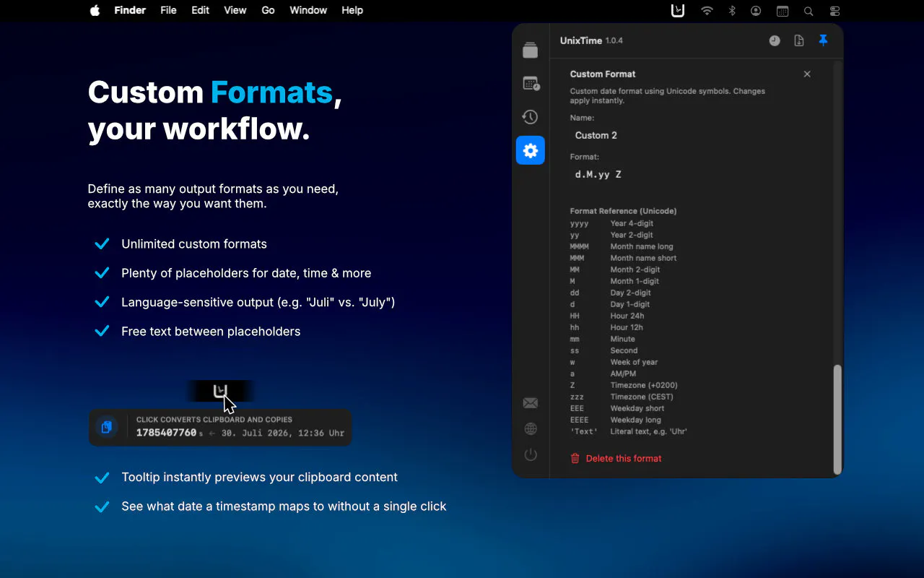
Task: Open the calendar-clock tab in UnixTime sidebar
Action: (x=531, y=84)
